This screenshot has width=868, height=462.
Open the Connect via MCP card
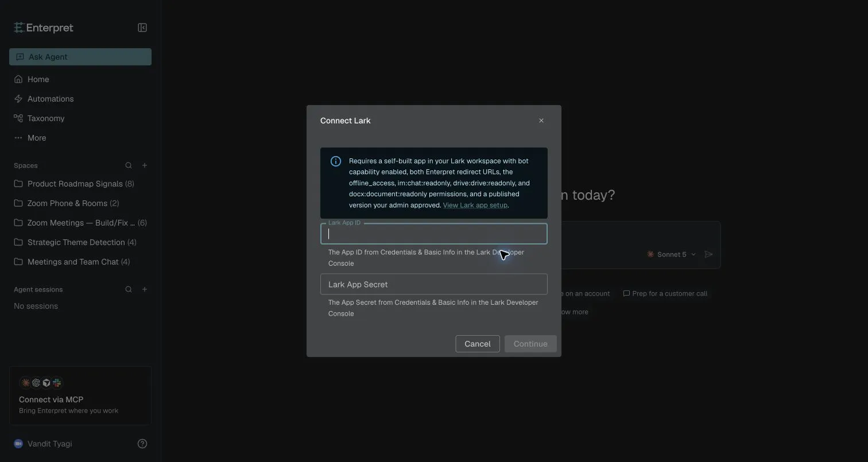pyautogui.click(x=80, y=395)
